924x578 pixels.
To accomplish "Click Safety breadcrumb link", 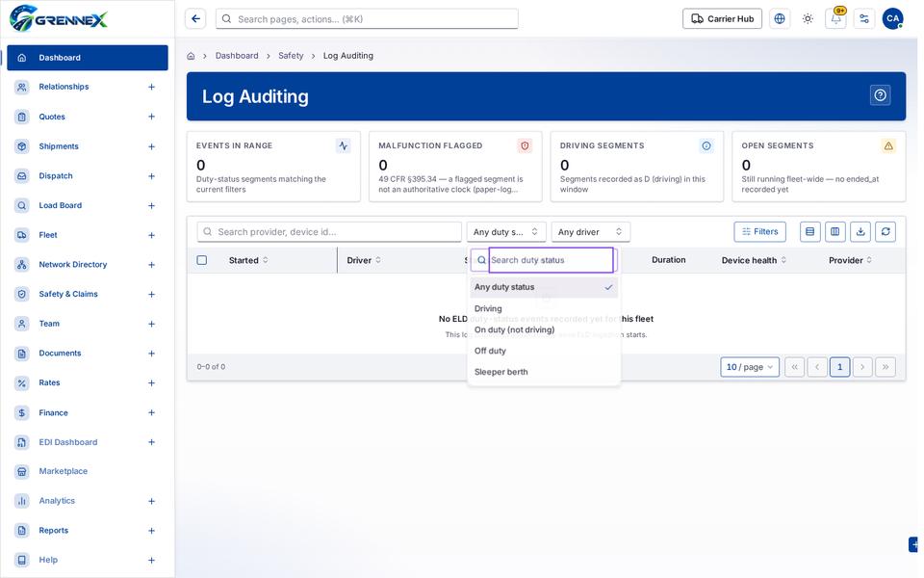I will pos(291,56).
